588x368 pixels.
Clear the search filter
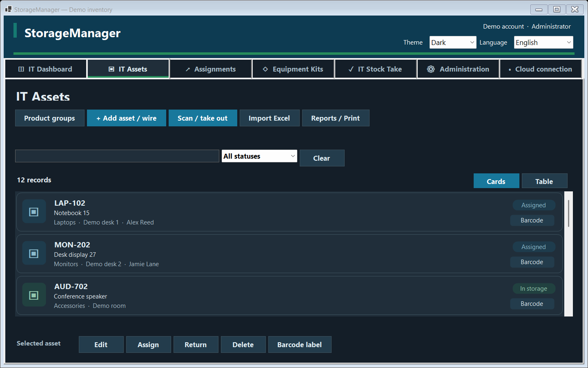[x=322, y=158]
